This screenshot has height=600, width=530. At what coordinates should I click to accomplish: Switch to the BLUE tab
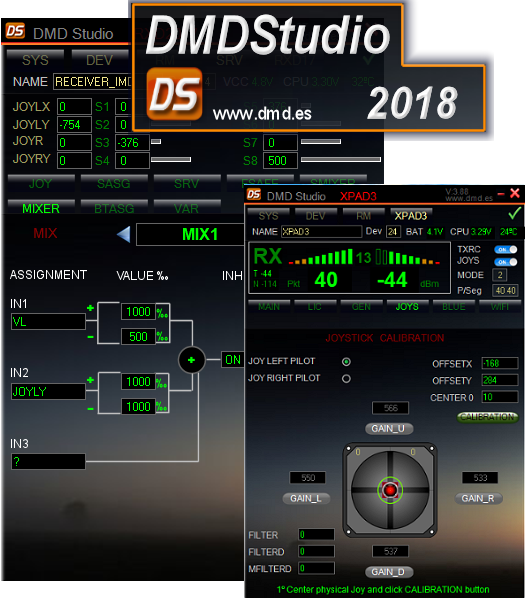(453, 307)
